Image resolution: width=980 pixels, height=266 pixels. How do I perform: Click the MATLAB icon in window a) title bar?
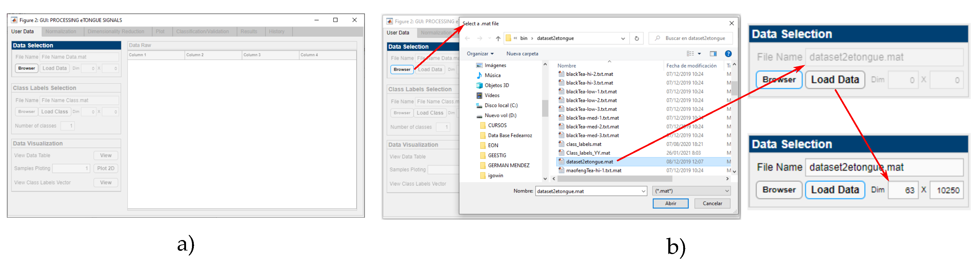tap(14, 20)
